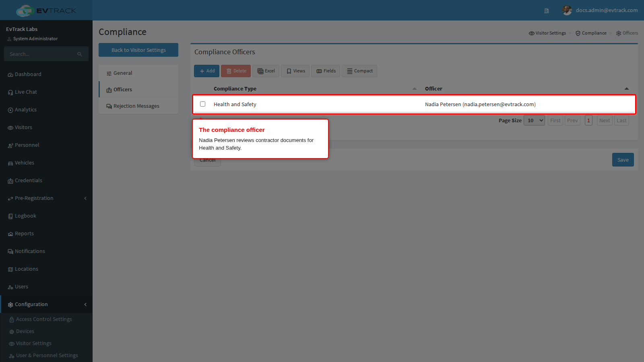Click the Save button

click(623, 160)
